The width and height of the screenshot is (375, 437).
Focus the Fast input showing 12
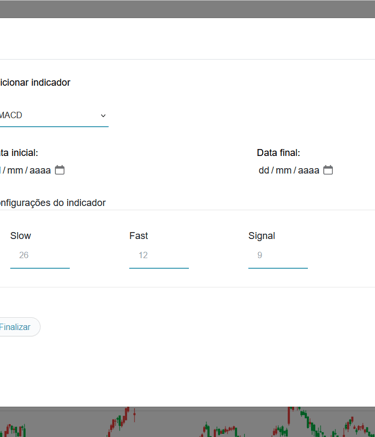click(x=159, y=256)
